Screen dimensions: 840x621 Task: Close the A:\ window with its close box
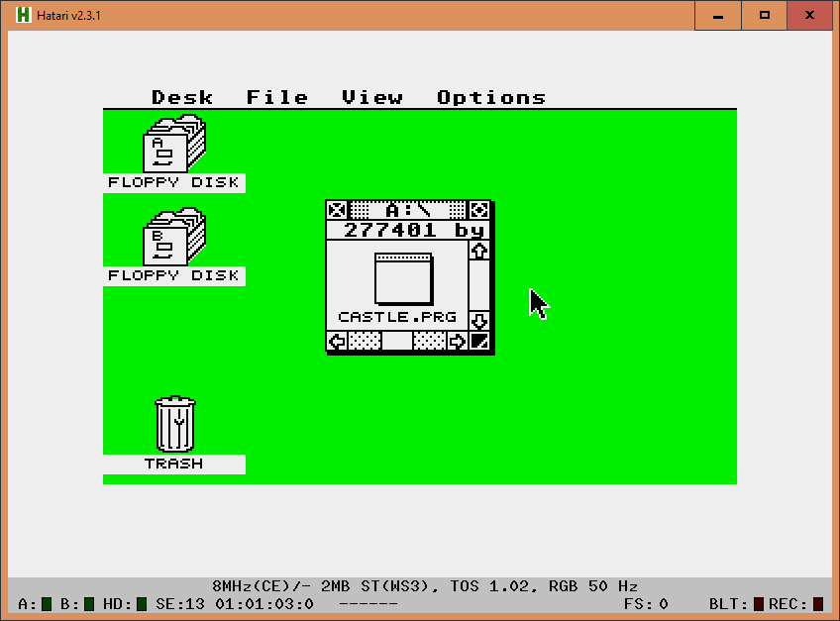click(337, 210)
